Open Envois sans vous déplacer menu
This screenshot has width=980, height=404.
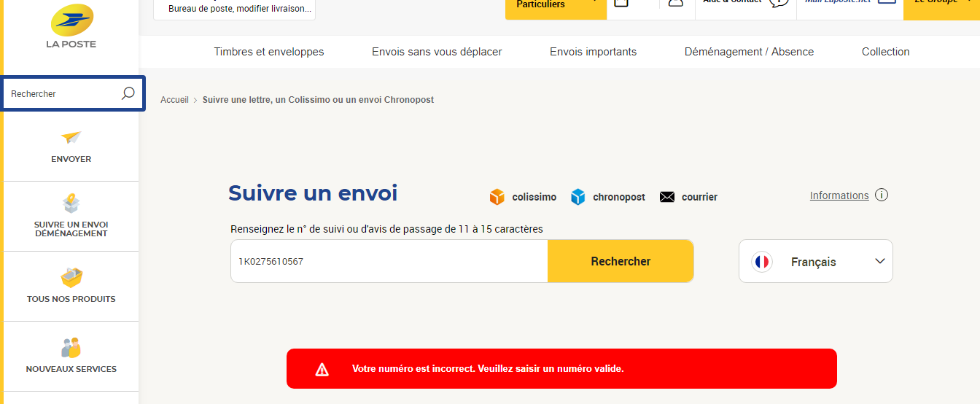[437, 52]
